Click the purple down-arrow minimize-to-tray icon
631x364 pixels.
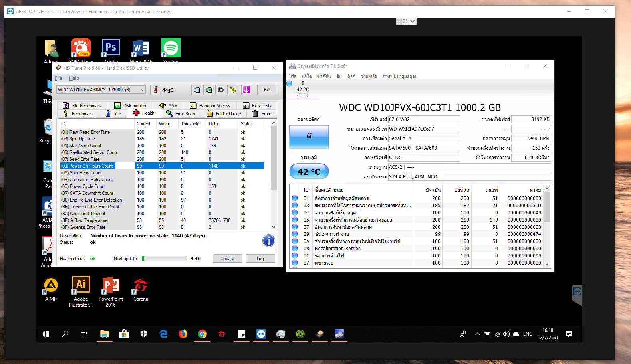click(x=246, y=90)
